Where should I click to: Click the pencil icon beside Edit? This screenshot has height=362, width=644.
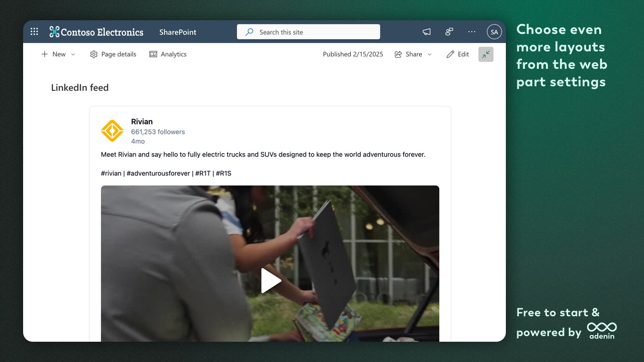point(450,54)
